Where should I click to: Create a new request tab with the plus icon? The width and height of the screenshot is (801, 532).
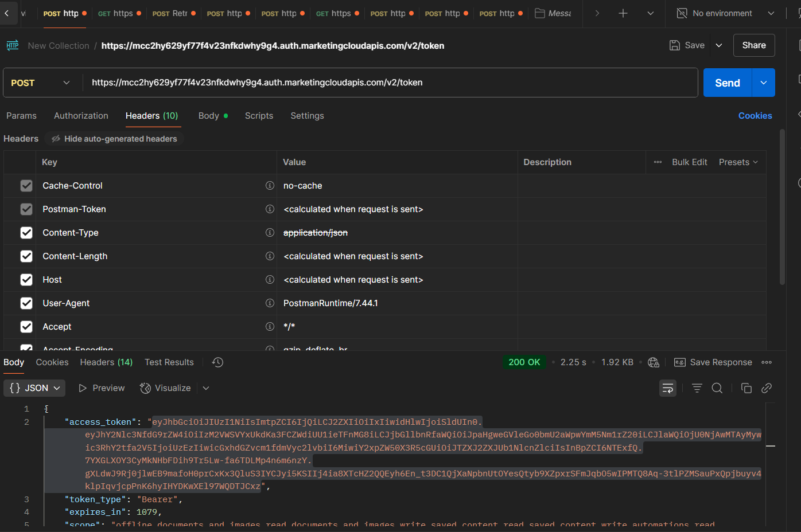point(623,13)
